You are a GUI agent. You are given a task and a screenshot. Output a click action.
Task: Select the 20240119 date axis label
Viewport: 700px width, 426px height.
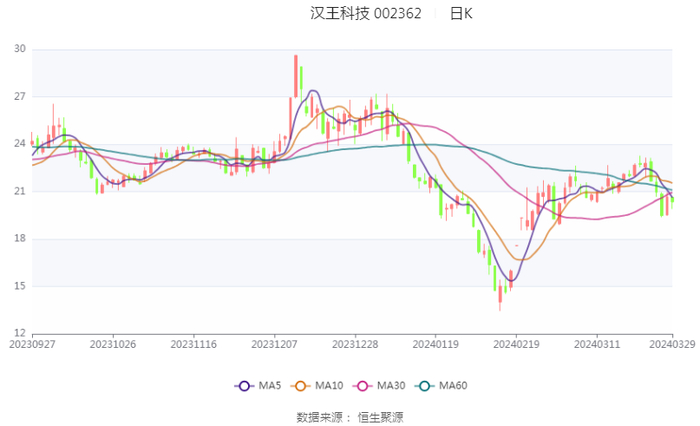[x=435, y=343]
